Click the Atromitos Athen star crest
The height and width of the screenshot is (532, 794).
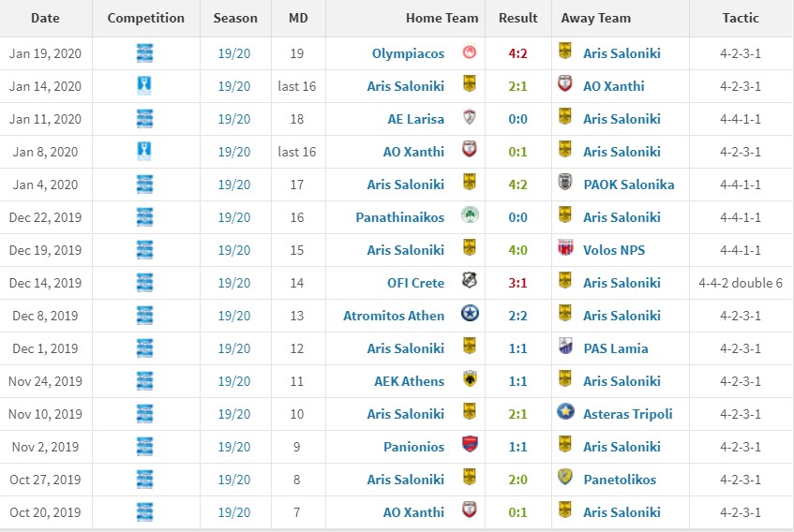coord(470,314)
